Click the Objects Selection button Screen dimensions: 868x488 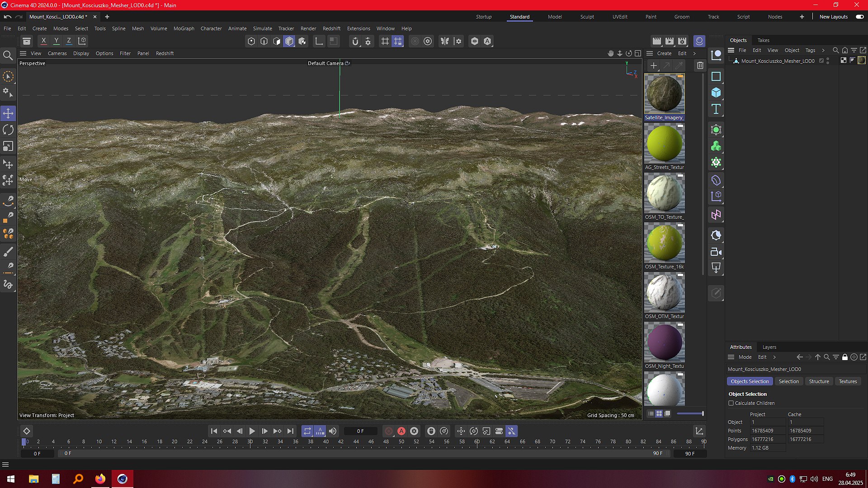click(750, 381)
